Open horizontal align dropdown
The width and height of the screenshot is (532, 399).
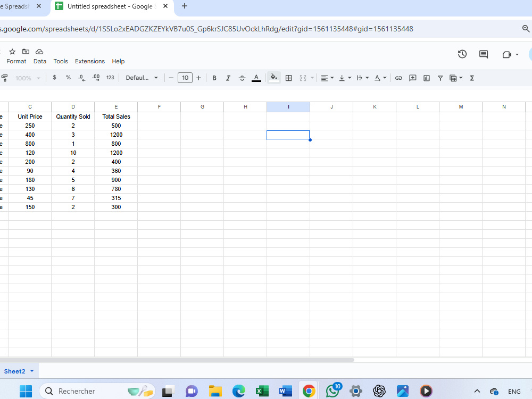tap(327, 78)
